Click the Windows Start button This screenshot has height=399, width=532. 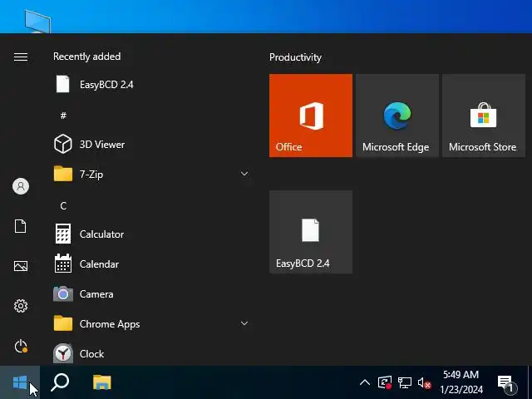tap(20, 382)
